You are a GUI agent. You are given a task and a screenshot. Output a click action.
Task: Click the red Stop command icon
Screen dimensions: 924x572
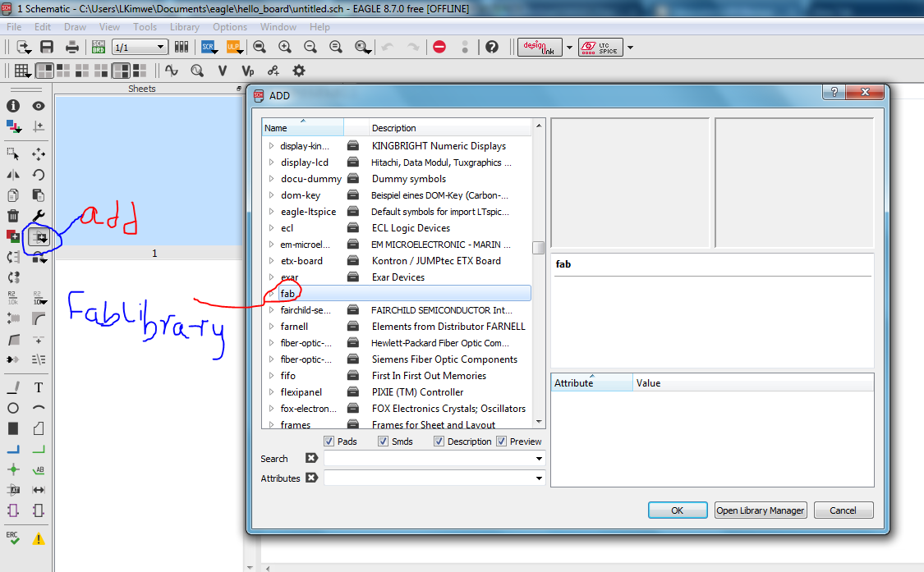pyautogui.click(x=439, y=47)
